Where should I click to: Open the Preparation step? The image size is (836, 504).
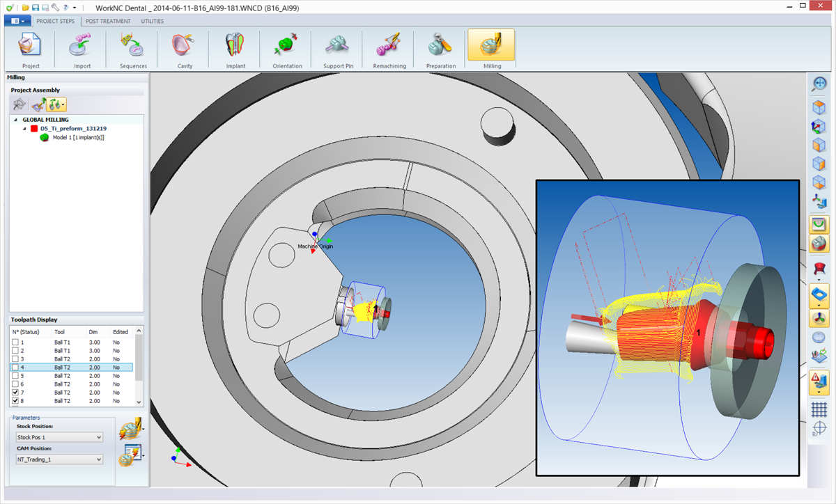coord(441,50)
